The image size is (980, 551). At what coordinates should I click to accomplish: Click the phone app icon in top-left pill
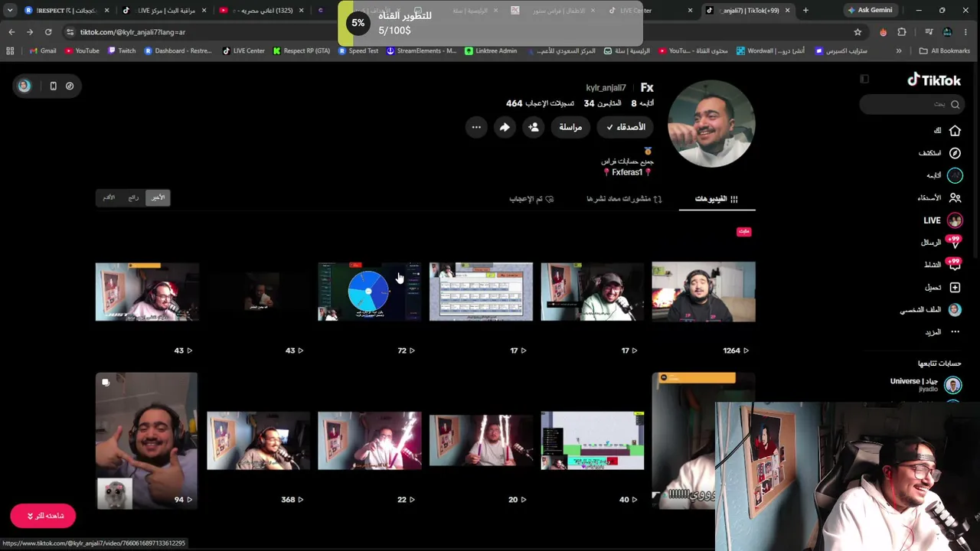coord(53,86)
